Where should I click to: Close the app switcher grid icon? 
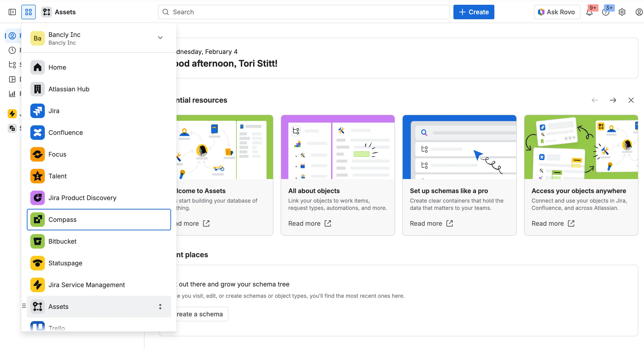tap(29, 12)
